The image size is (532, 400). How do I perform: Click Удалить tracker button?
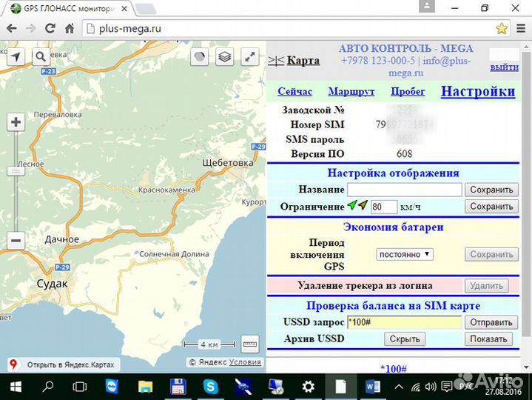[486, 286]
